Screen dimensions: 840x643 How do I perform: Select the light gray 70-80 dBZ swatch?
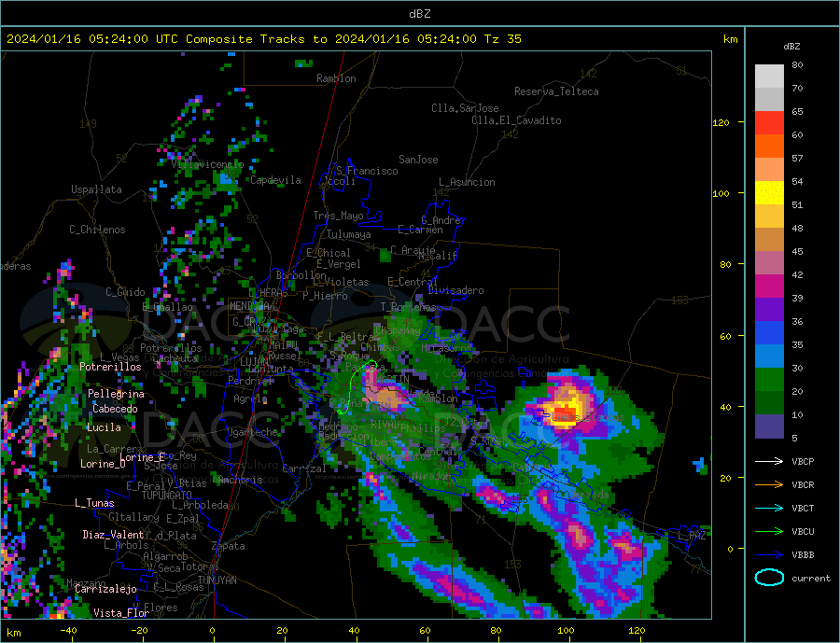(769, 77)
